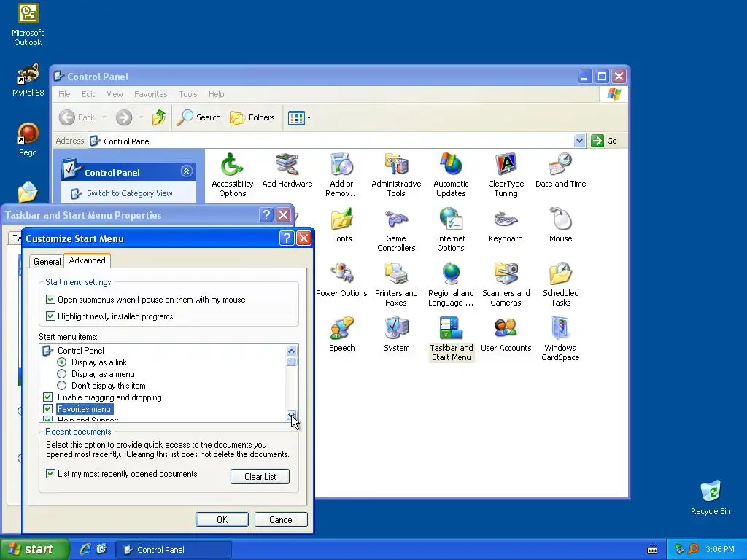
Task: Open the Favorites menu in menu bar
Action: 150,94
